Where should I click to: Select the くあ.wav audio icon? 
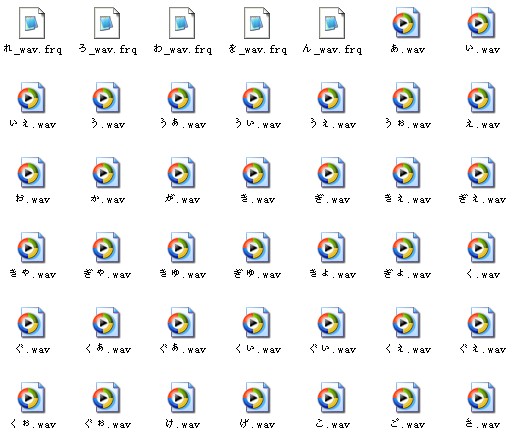click(x=107, y=322)
